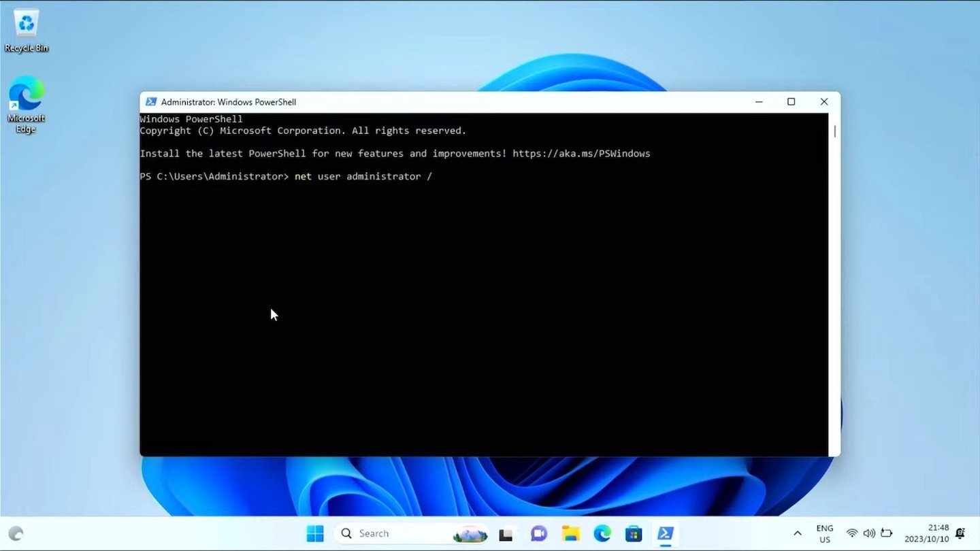Click the PowerShell window title bar icon
Viewport: 980px width, 551px height.
[151, 102]
